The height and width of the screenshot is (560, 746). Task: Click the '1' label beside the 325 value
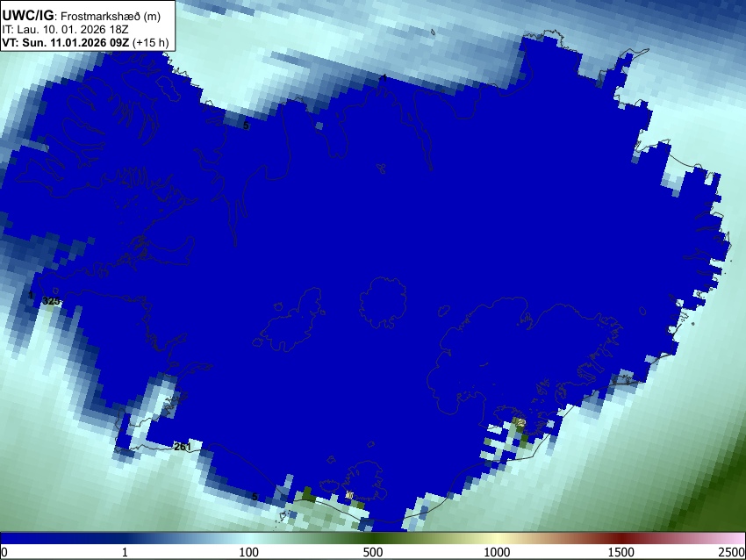point(31,296)
